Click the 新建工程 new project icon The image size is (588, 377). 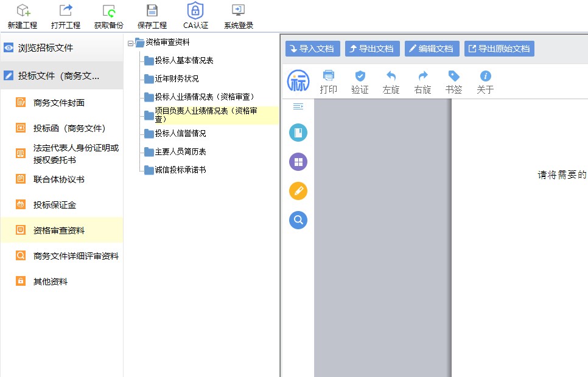[23, 10]
